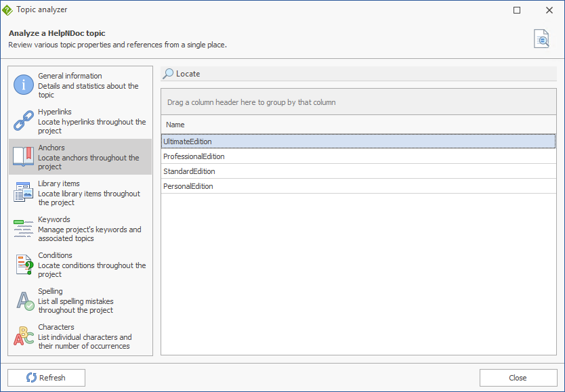Click the Refresh button

pyautogui.click(x=47, y=378)
